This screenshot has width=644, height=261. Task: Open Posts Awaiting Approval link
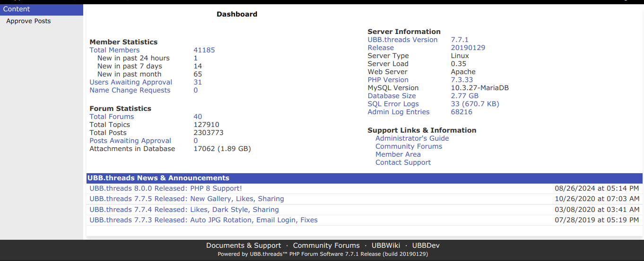coord(131,141)
